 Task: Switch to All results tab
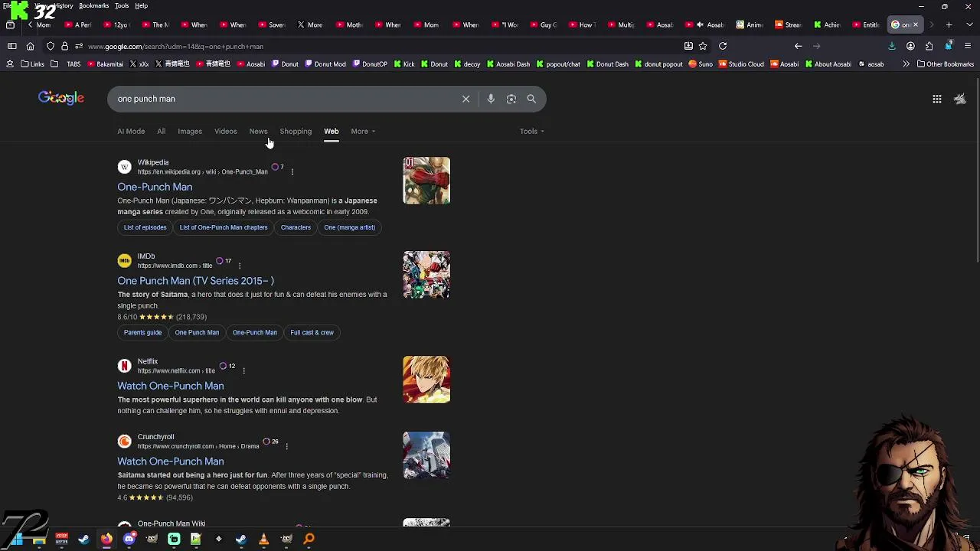pos(161,131)
